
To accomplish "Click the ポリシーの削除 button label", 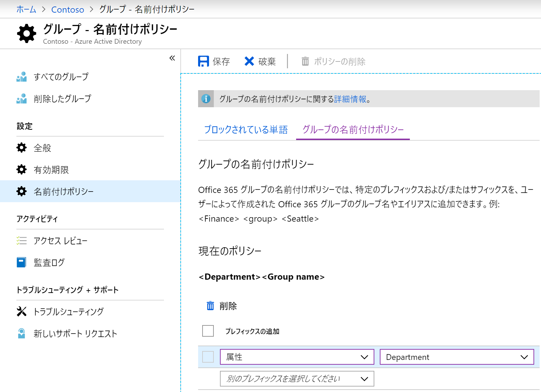I will click(340, 61).
